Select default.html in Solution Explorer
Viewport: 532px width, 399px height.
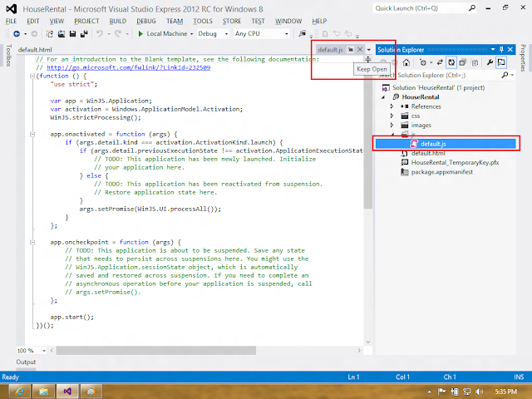pyautogui.click(x=428, y=153)
